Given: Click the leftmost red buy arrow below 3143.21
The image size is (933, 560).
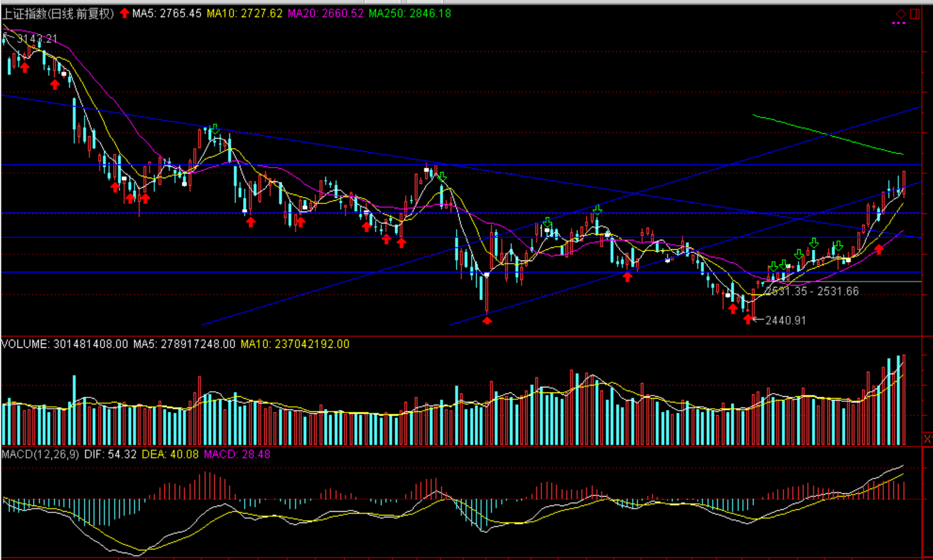Looking at the screenshot, I should (x=24, y=67).
